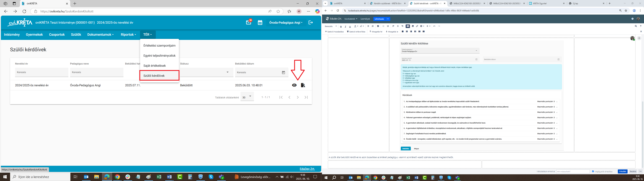Click Windows search box Írjon ide a kereséshez
This screenshot has height=181, width=644.
40,177
